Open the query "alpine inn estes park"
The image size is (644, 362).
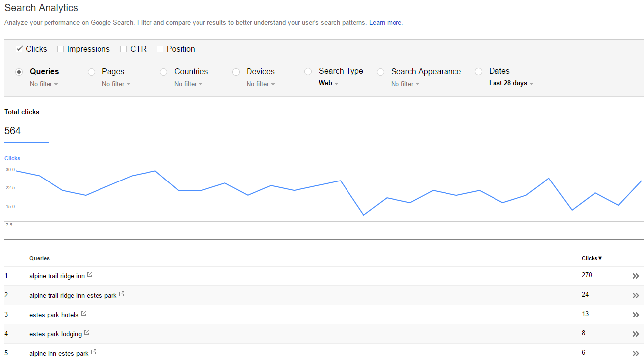pyautogui.click(x=58, y=353)
